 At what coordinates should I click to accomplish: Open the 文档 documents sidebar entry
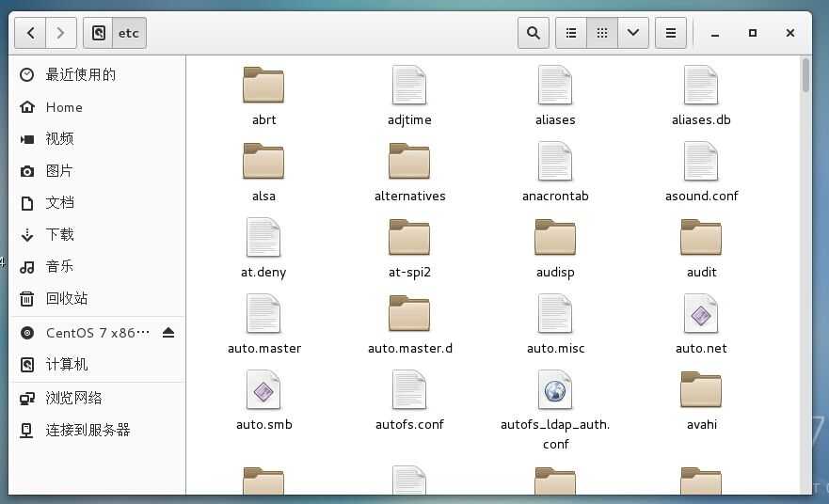(97, 203)
